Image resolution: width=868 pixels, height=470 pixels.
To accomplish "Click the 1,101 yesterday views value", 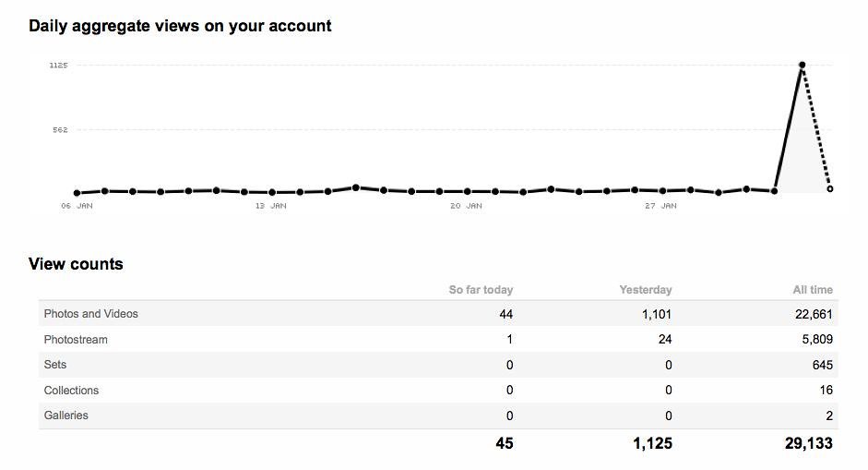I will pos(657,314).
